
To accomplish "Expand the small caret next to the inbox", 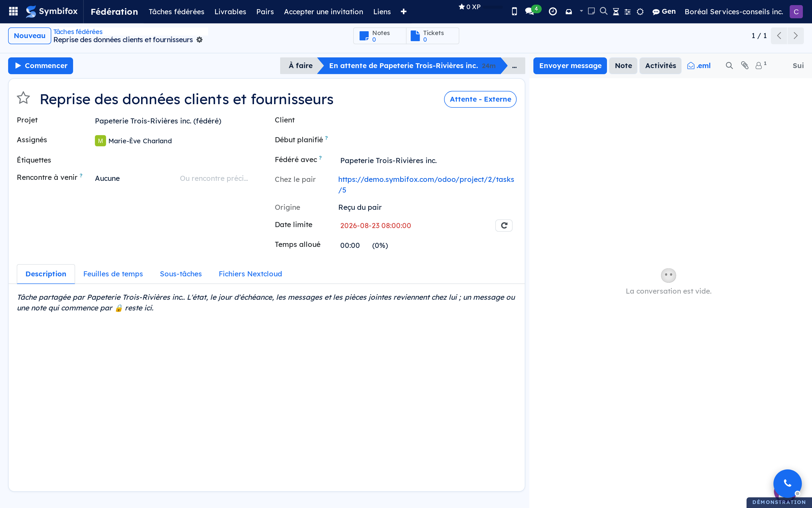I will [581, 11].
